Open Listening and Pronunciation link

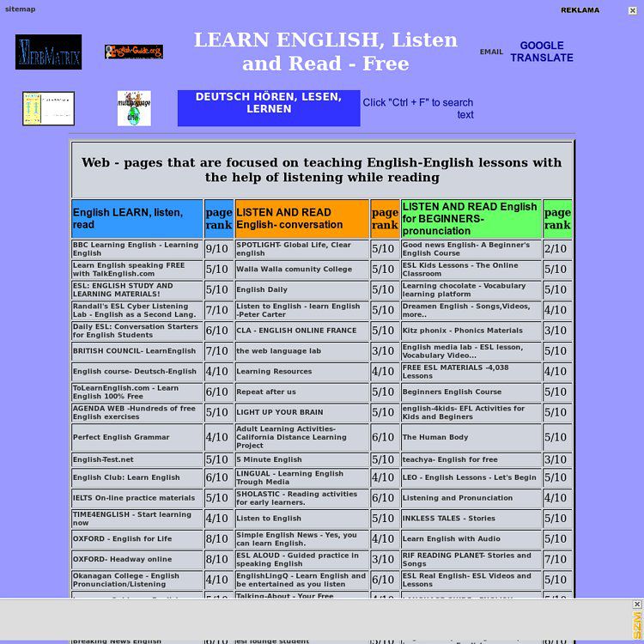click(x=458, y=498)
